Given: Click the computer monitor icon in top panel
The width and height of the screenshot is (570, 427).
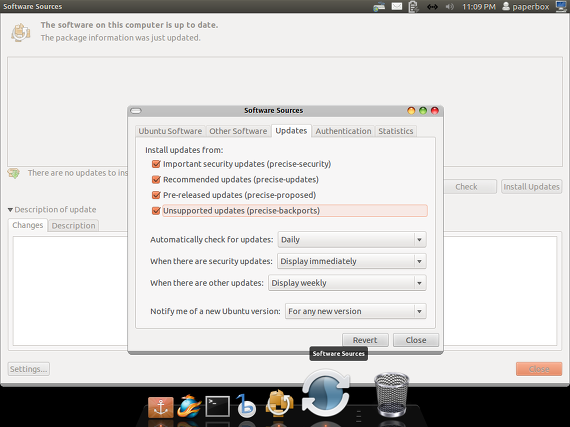Looking at the screenshot, I should pyautogui.click(x=561, y=7).
